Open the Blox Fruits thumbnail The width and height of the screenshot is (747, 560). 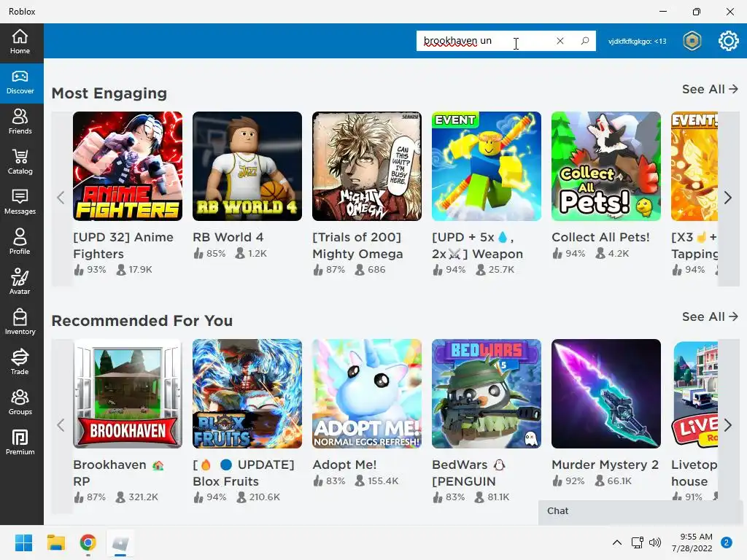[x=247, y=394]
